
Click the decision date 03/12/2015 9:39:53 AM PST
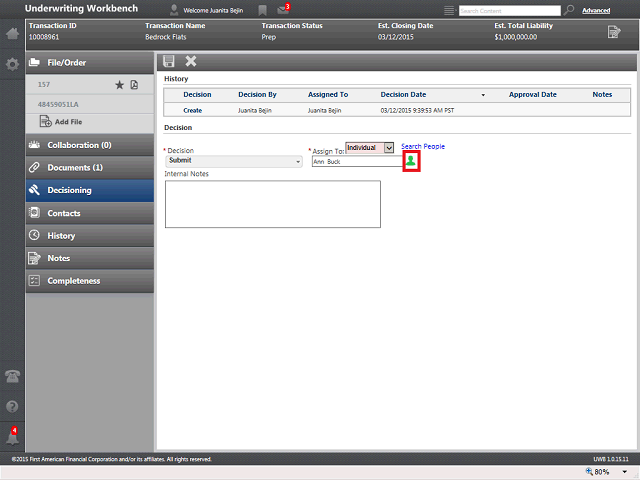coord(417,111)
